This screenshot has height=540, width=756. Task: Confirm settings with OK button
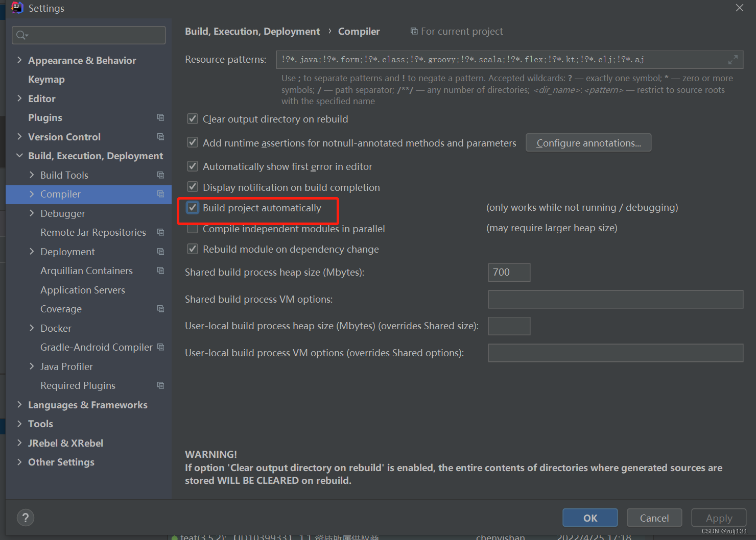click(590, 518)
